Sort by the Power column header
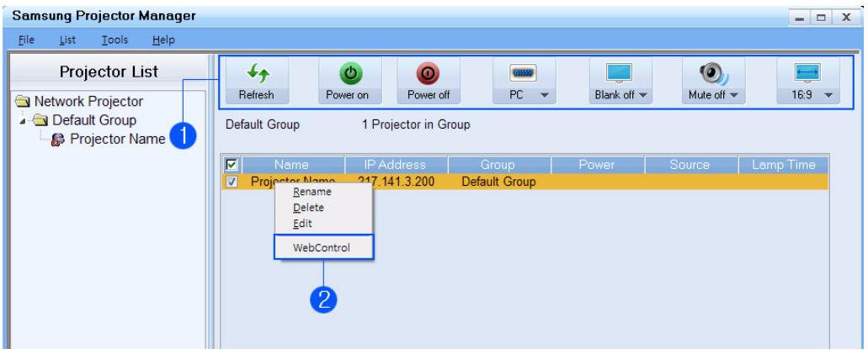 tap(597, 165)
